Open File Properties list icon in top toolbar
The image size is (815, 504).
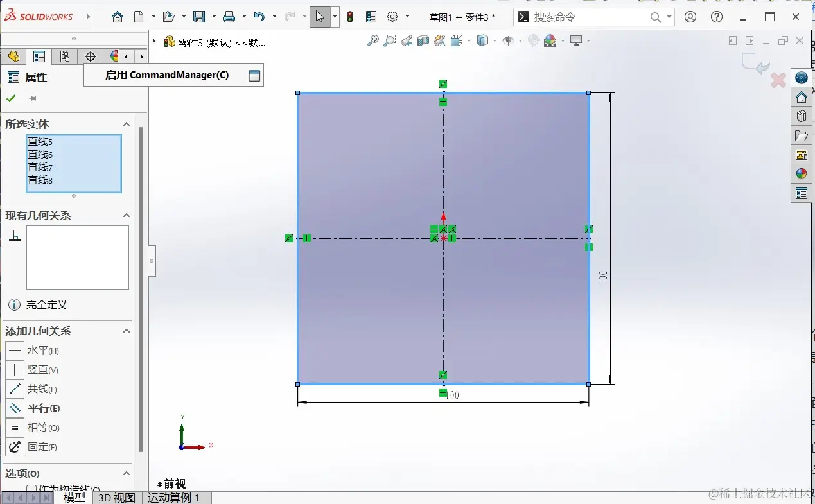coord(371,17)
